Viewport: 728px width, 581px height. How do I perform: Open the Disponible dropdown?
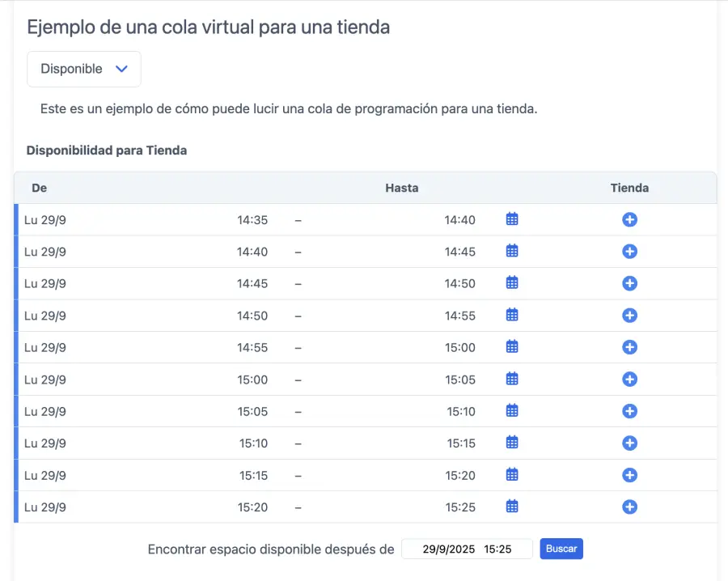[x=84, y=69]
